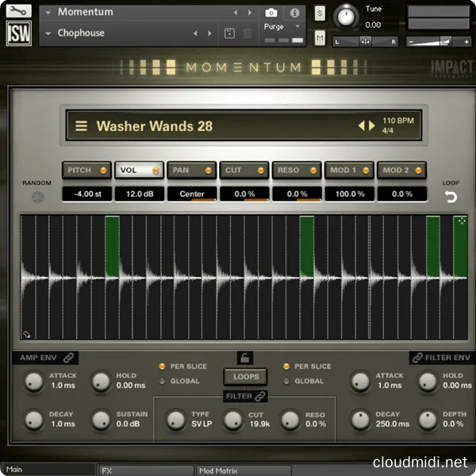Click the ISW logo icon
This screenshot has width=476, height=476.
pos(19,33)
